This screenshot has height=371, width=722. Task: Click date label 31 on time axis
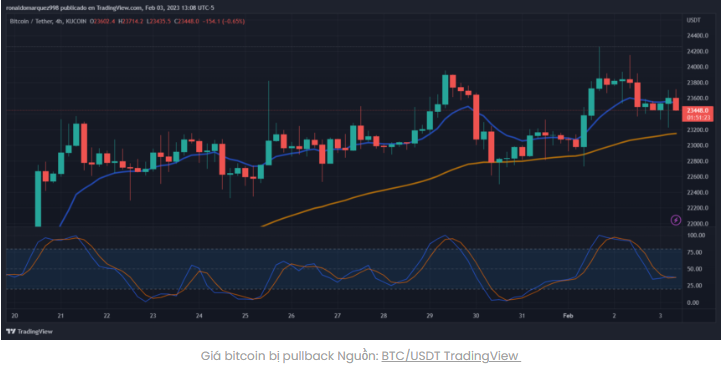[x=522, y=316]
